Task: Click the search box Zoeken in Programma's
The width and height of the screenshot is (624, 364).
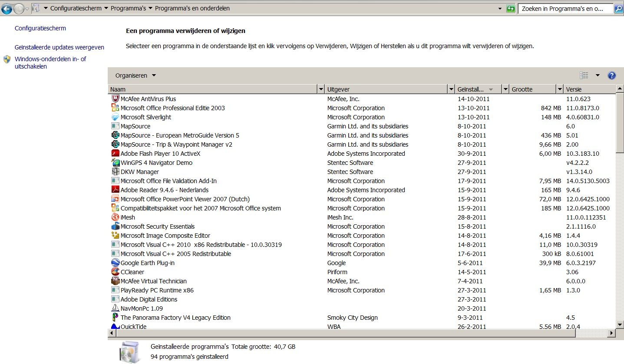Action: [565, 9]
